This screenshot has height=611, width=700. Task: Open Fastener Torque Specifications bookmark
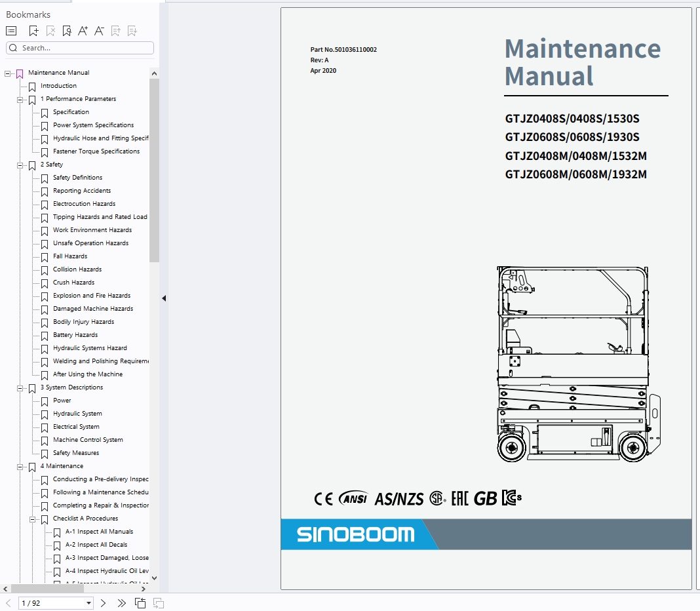click(96, 151)
